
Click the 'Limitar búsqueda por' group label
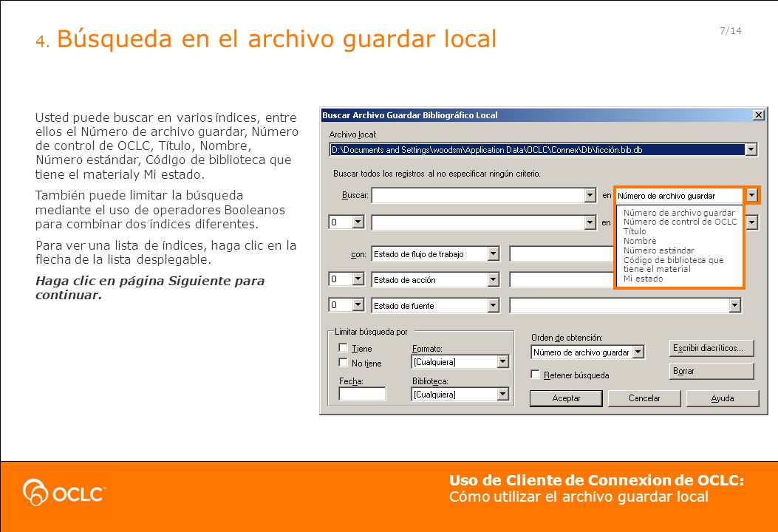point(371,332)
